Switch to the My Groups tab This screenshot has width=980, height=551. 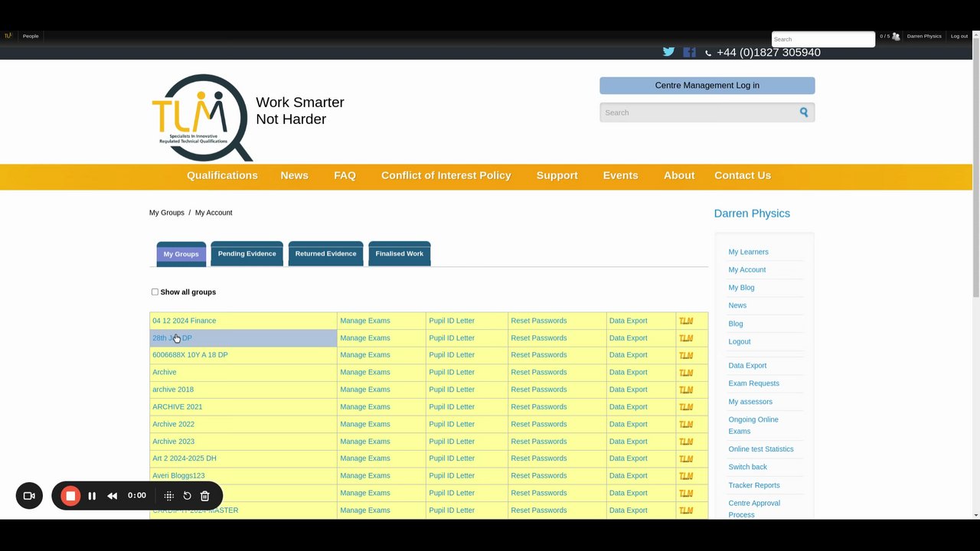[x=181, y=254]
